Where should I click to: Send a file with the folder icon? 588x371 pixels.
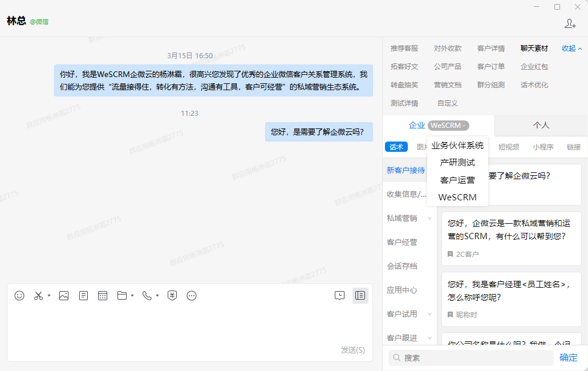(122, 296)
